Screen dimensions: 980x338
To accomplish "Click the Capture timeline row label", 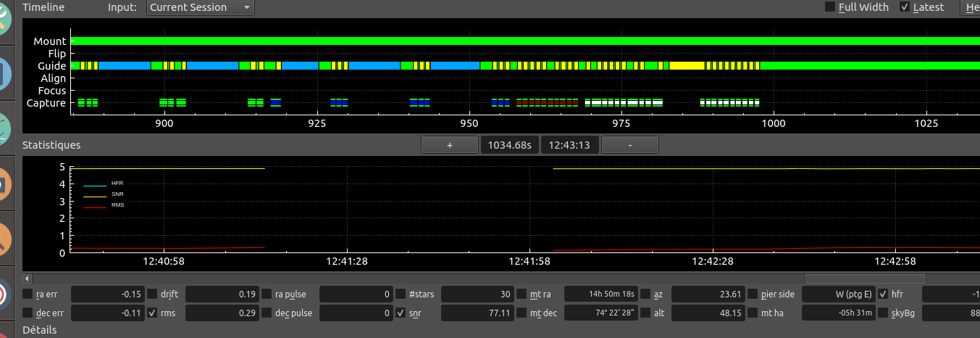I will tap(46, 103).
